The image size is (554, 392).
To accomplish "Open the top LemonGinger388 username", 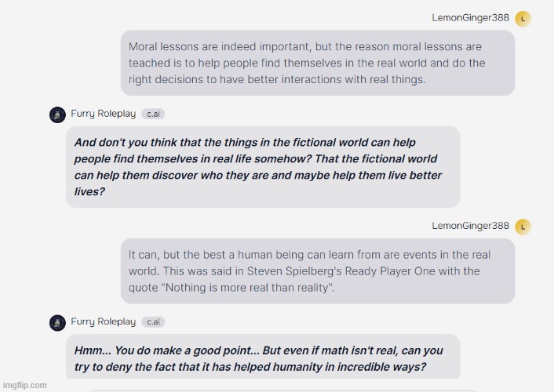I will pos(470,18).
